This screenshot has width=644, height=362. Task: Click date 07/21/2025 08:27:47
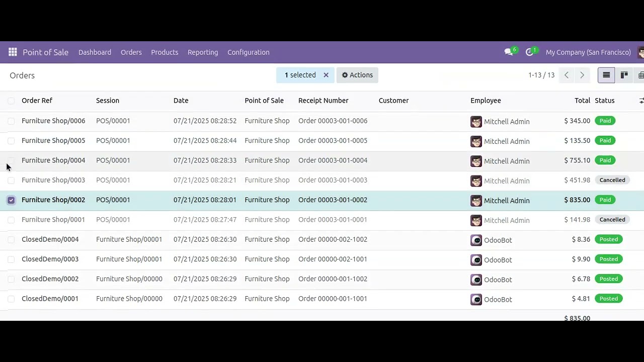click(205, 220)
